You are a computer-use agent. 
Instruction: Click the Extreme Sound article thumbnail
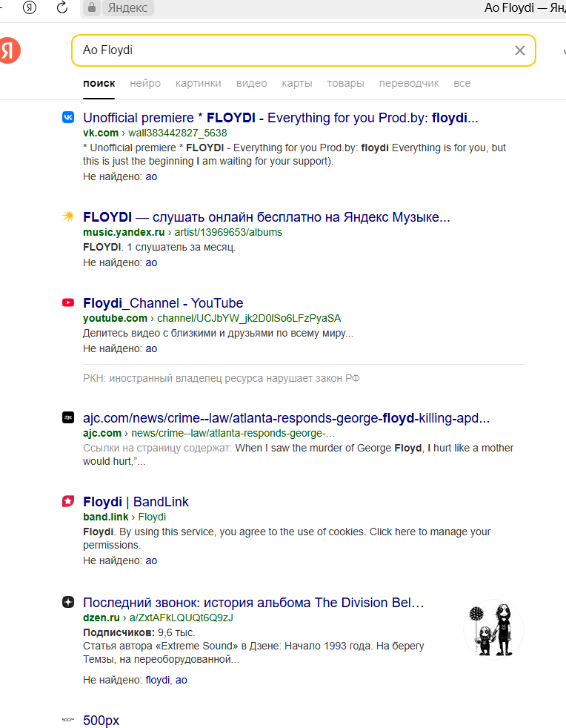(x=493, y=630)
